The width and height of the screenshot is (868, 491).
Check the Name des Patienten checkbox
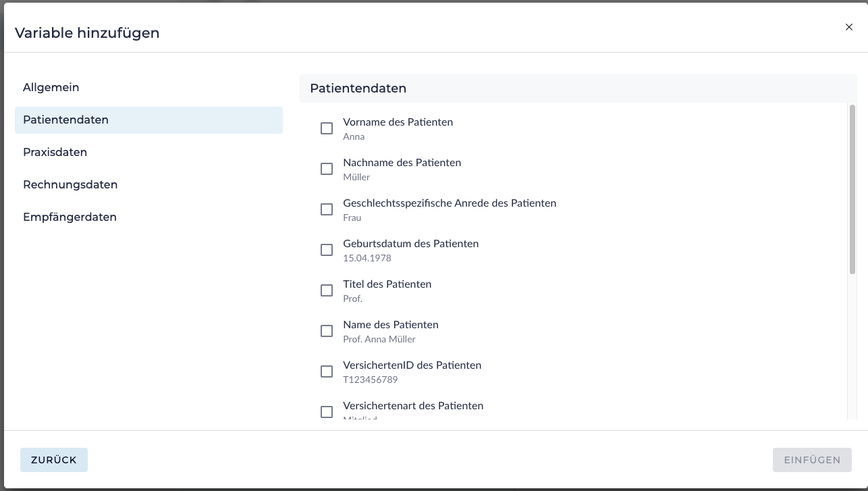tap(327, 331)
